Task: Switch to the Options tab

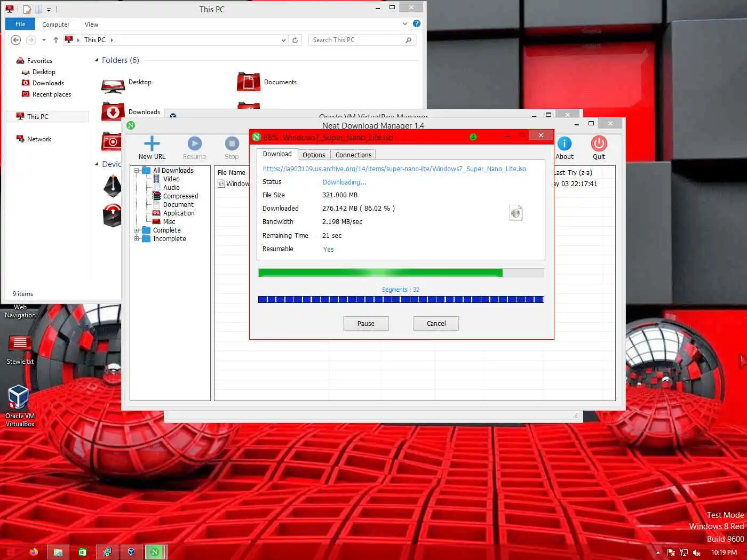Action: pyautogui.click(x=314, y=155)
